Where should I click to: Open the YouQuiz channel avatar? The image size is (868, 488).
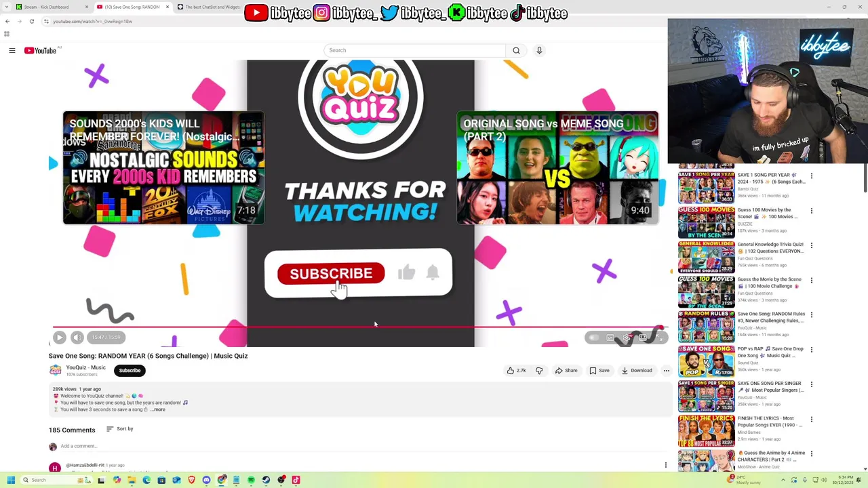[x=55, y=370]
